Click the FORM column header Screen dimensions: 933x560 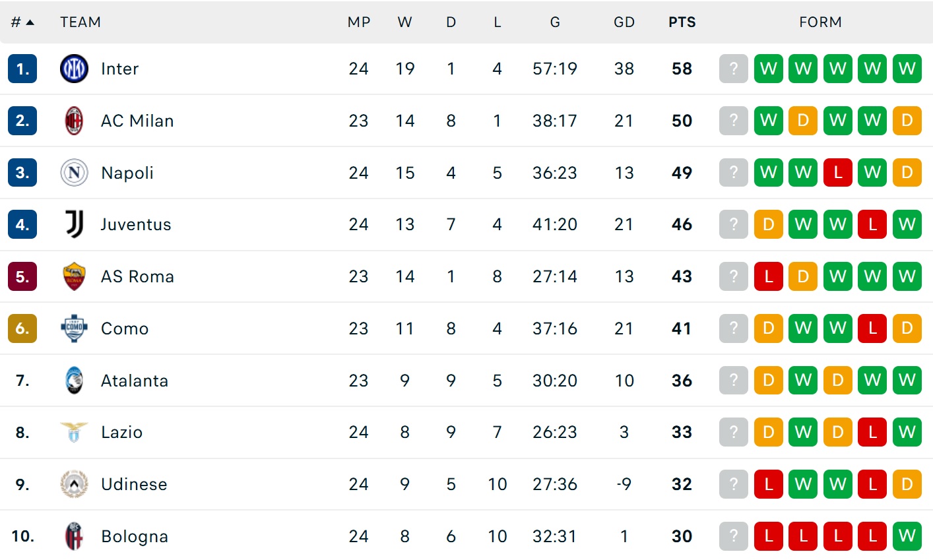coord(820,22)
